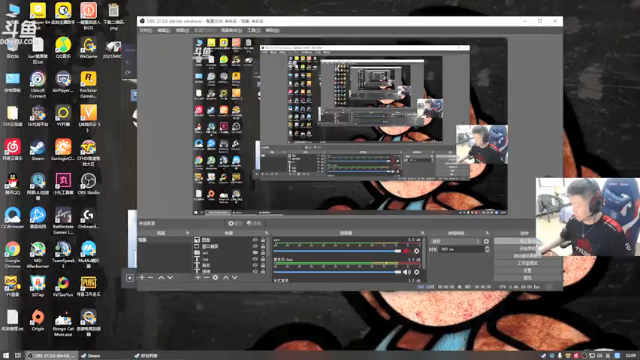Select the SSTap desktop icon

tap(38, 286)
